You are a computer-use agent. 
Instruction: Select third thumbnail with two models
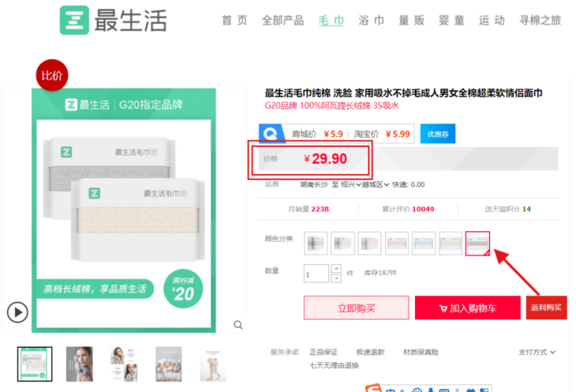tap(124, 364)
